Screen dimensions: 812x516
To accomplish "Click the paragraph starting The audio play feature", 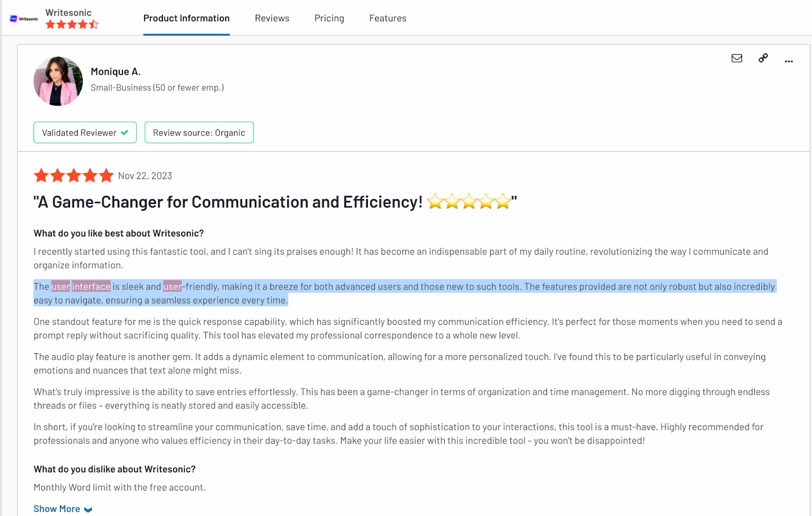I will tap(400, 363).
